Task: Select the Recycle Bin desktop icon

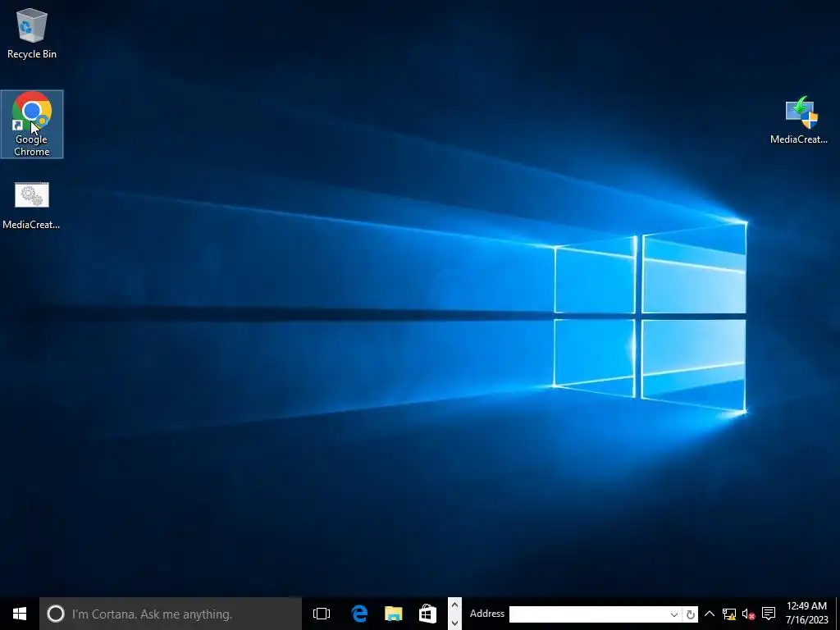Action: tap(32, 33)
